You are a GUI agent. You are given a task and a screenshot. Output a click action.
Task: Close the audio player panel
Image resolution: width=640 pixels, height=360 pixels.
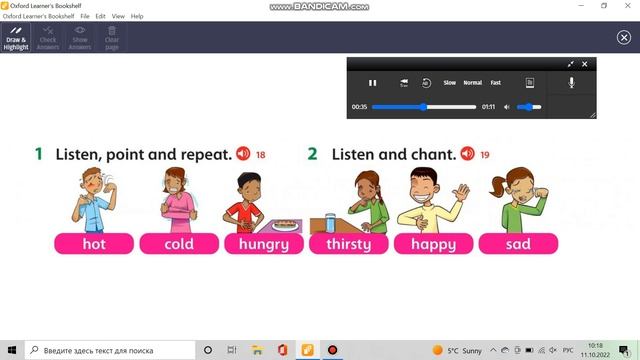(584, 64)
